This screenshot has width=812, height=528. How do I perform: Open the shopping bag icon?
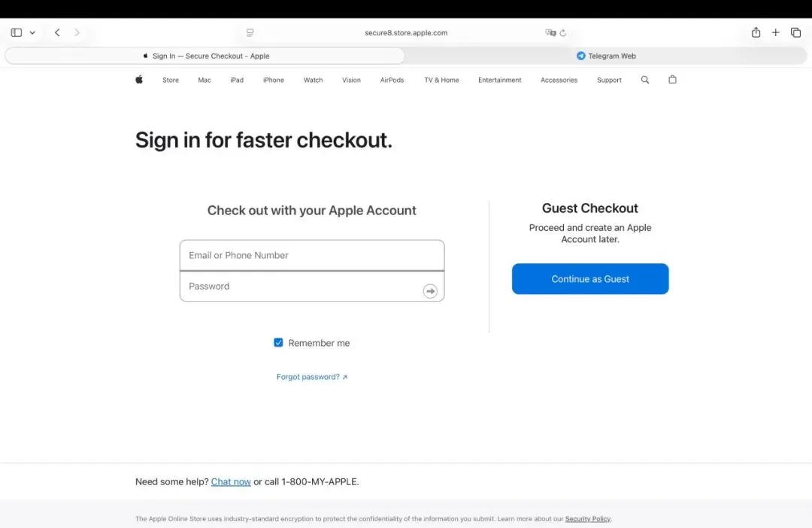tap(672, 80)
